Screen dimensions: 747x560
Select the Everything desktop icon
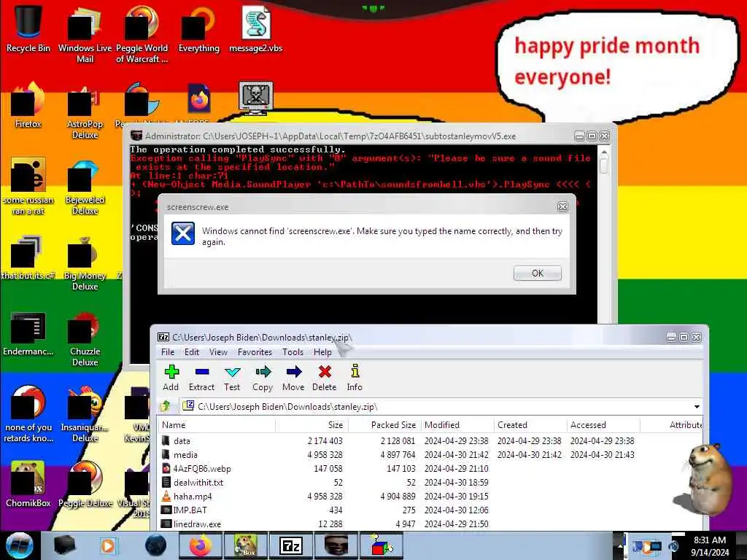coord(198,28)
